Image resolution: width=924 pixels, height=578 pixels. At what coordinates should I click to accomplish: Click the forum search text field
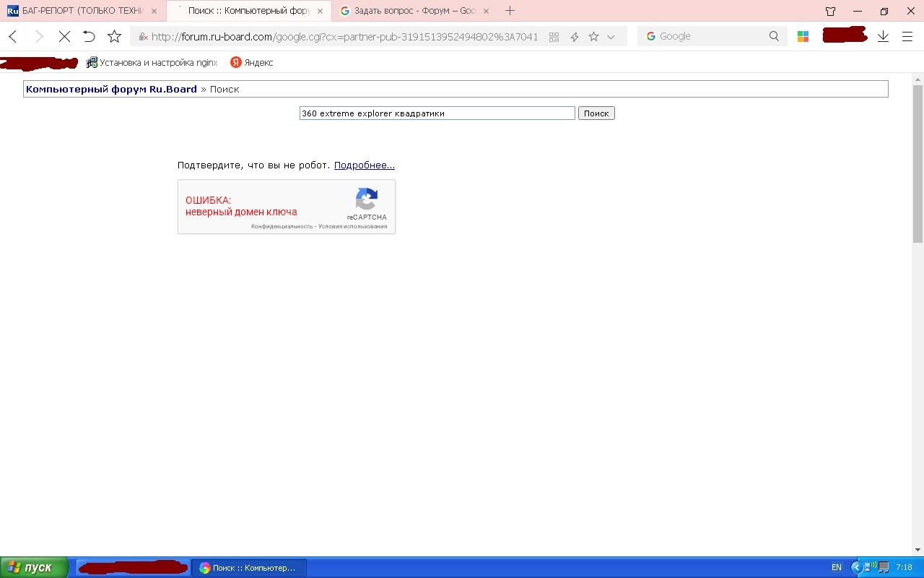437,113
